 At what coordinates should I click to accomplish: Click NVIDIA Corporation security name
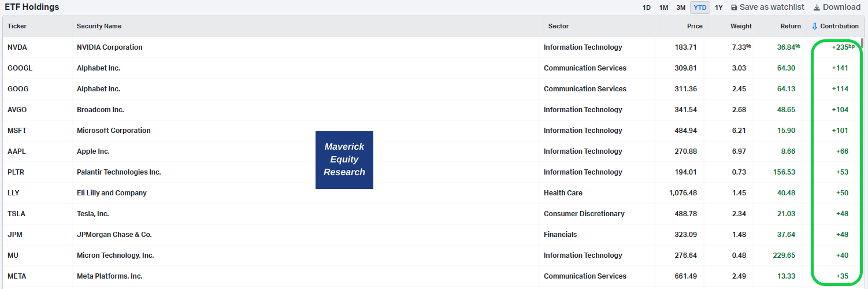pos(109,47)
